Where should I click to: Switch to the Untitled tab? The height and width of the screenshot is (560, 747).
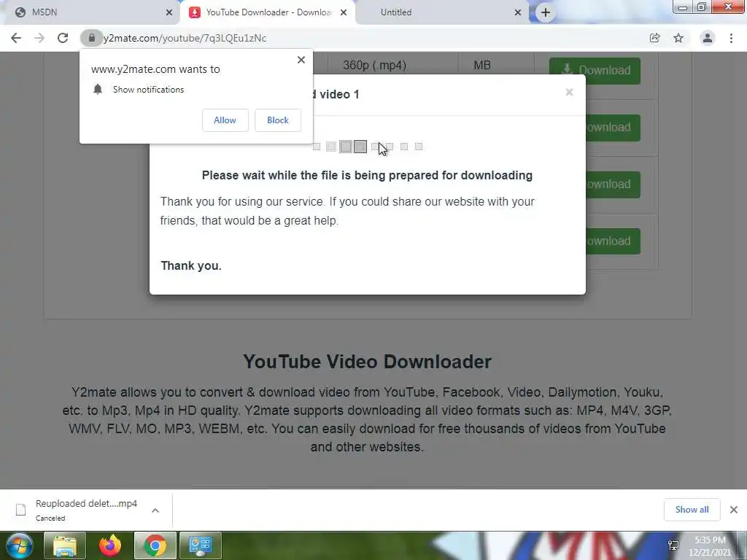click(442, 12)
